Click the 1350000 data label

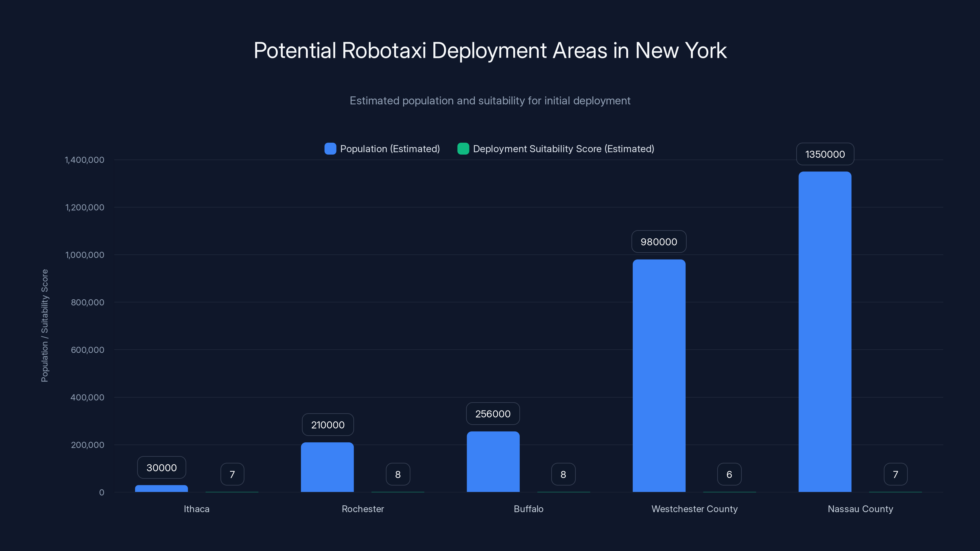click(825, 154)
